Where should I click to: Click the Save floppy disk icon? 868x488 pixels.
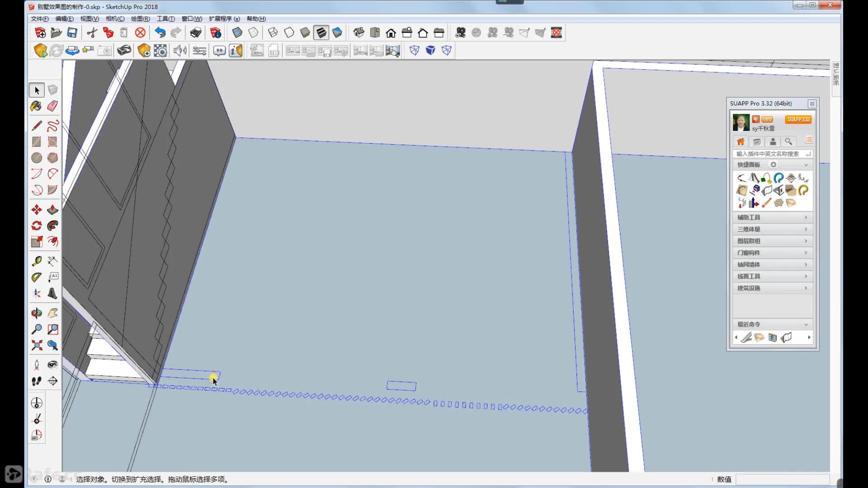point(72,33)
